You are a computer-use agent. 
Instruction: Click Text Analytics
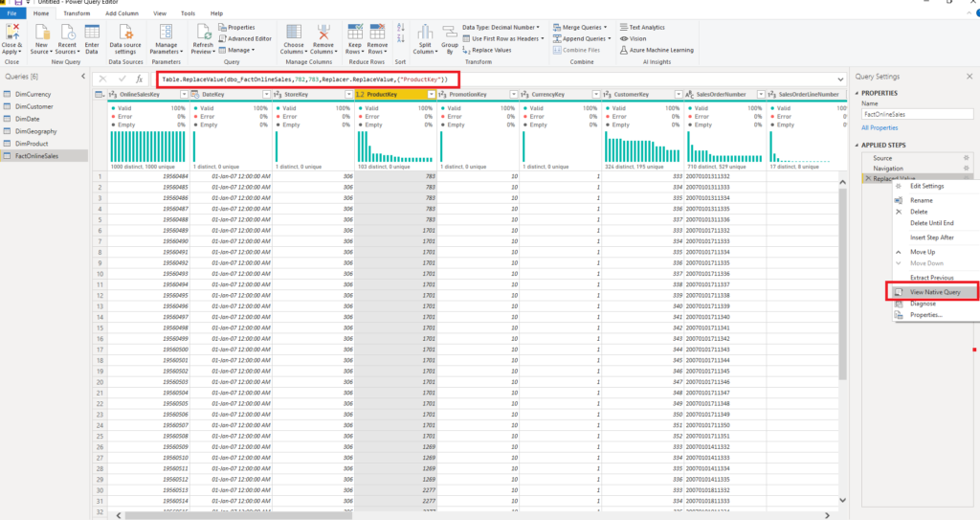click(642, 28)
